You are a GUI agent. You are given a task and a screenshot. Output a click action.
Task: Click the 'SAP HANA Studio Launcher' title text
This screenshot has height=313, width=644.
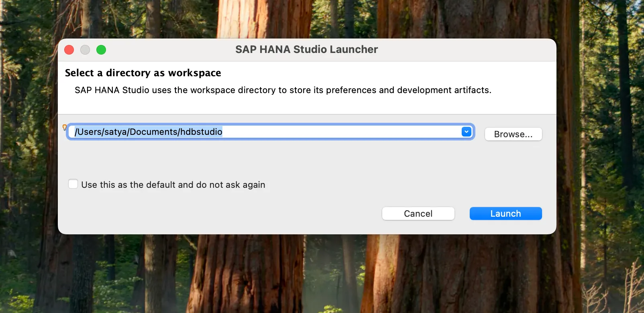[306, 49]
